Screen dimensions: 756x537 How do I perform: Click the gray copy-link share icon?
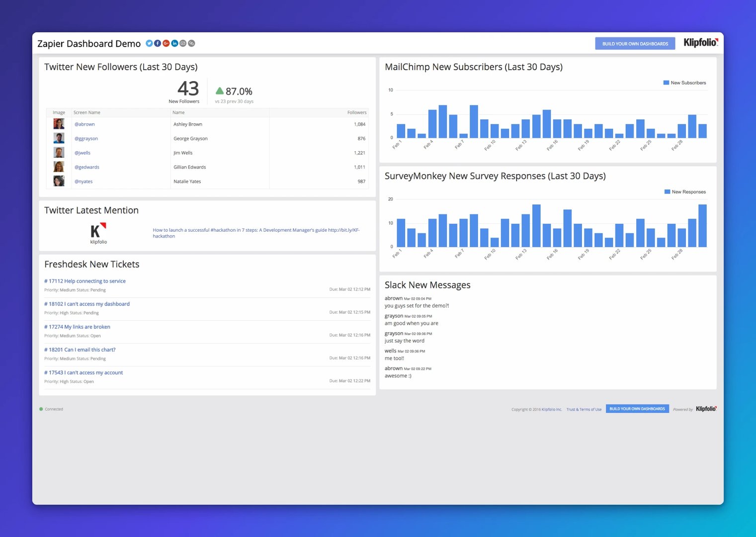click(191, 43)
